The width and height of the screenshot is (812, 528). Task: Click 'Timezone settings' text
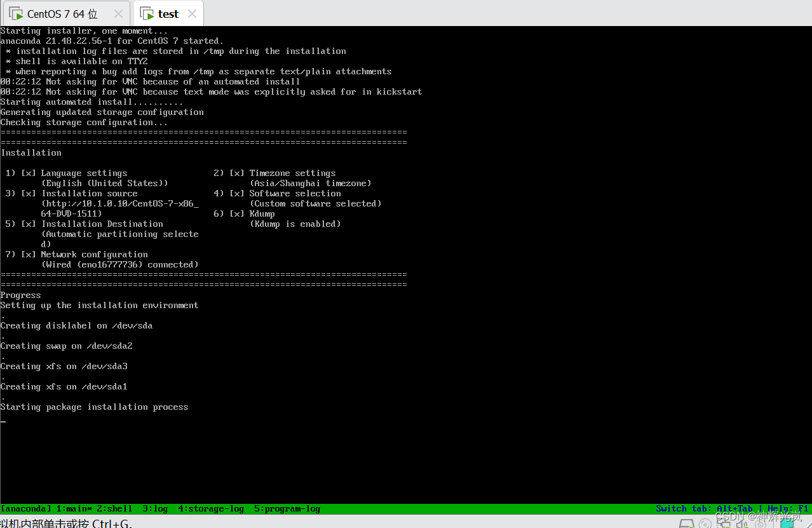pos(292,173)
